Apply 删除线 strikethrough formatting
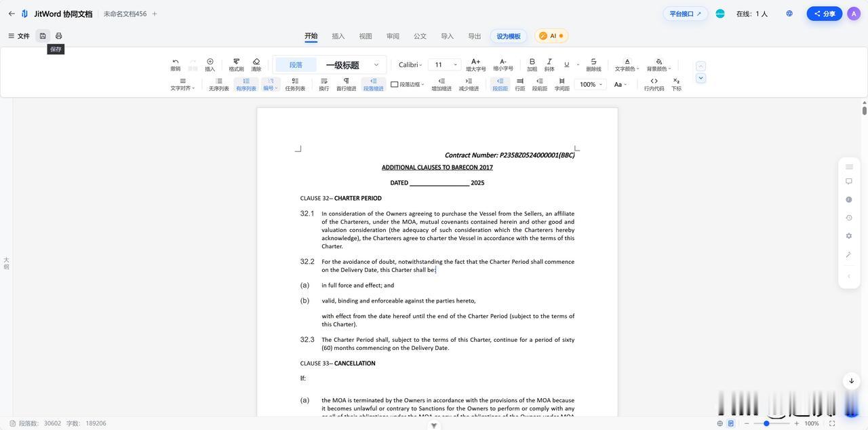The image size is (868, 430). (593, 64)
